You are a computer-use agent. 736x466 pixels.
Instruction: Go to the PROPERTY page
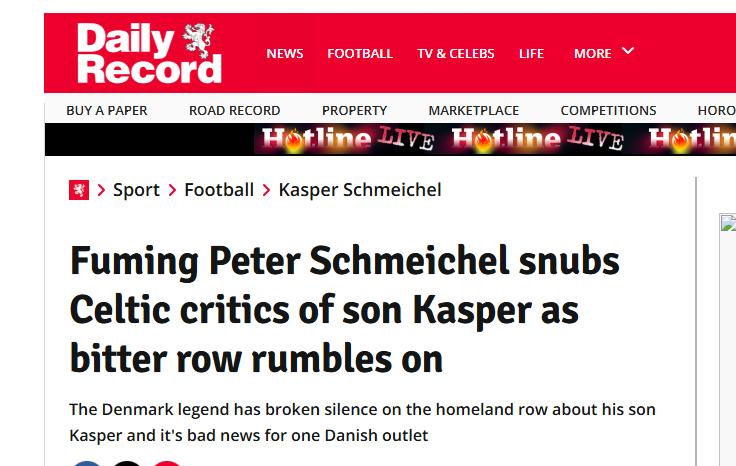354,110
